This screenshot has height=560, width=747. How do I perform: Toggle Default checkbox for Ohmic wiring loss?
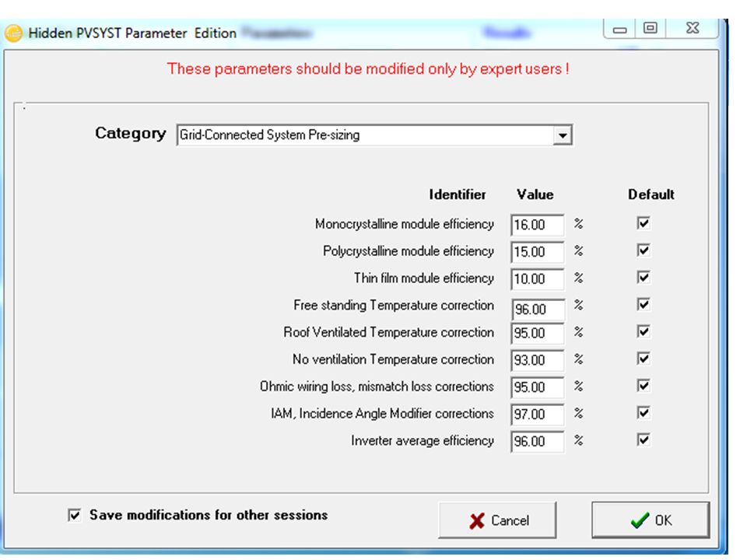[x=644, y=386]
